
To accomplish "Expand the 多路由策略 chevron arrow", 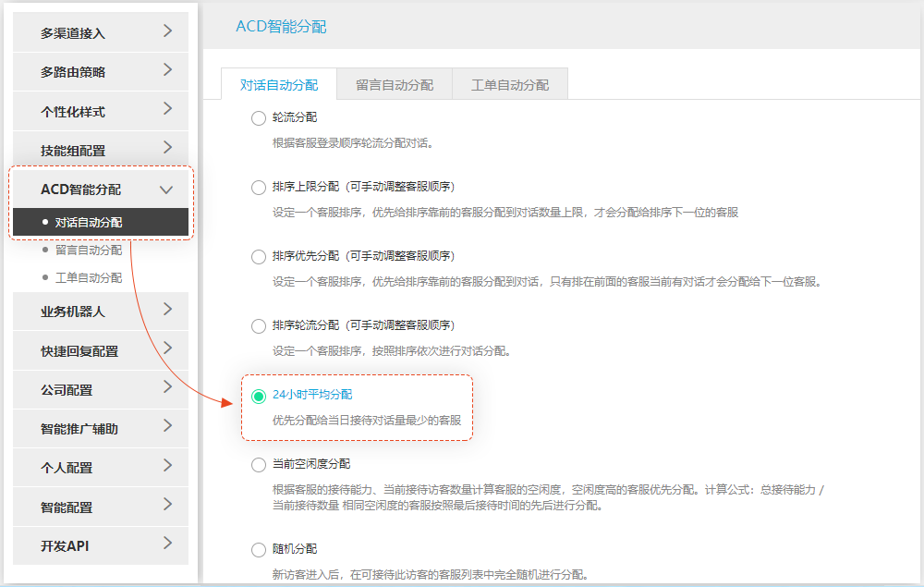I will pyautogui.click(x=167, y=69).
